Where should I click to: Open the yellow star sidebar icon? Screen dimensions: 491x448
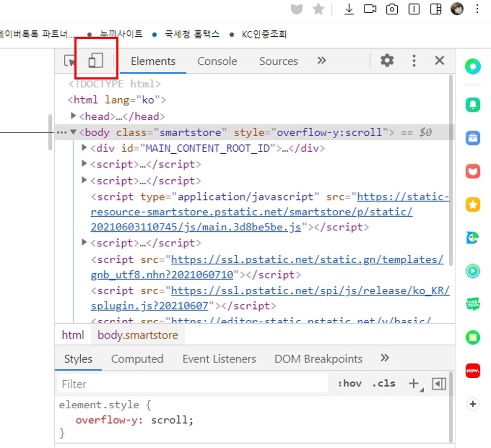[x=473, y=204]
